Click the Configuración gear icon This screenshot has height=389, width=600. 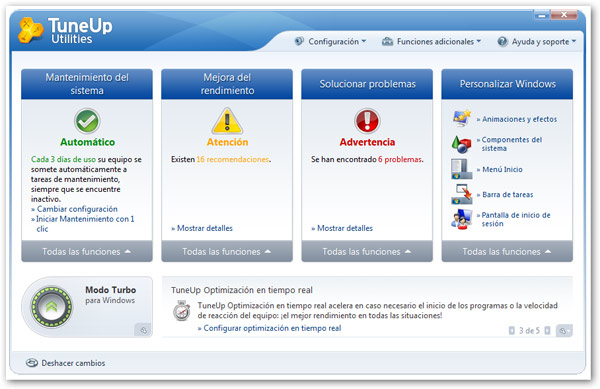click(x=299, y=41)
